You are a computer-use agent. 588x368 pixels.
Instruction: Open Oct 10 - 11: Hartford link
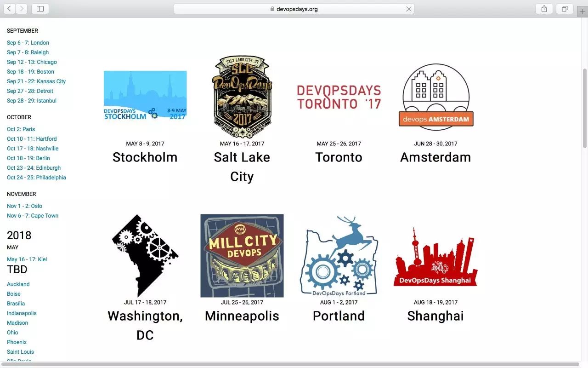pyautogui.click(x=32, y=139)
